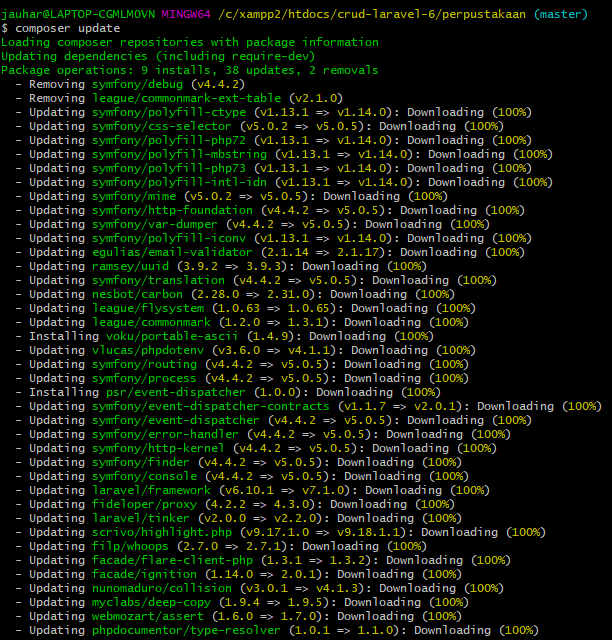Screen dimensions: 612x640
Task: Click package name 'ramsey/uuid'
Action: pyautogui.click(x=130, y=266)
